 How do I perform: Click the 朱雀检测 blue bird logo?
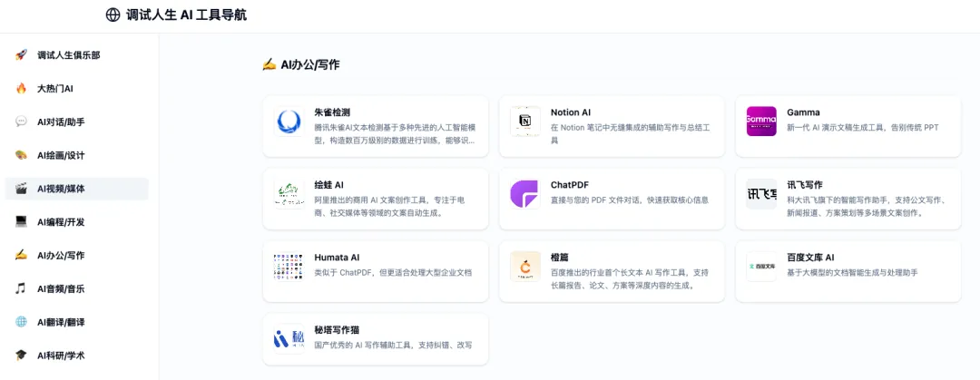pyautogui.click(x=289, y=122)
